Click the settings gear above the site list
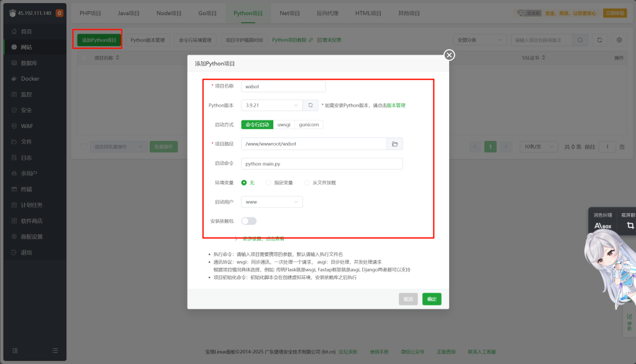 point(619,39)
